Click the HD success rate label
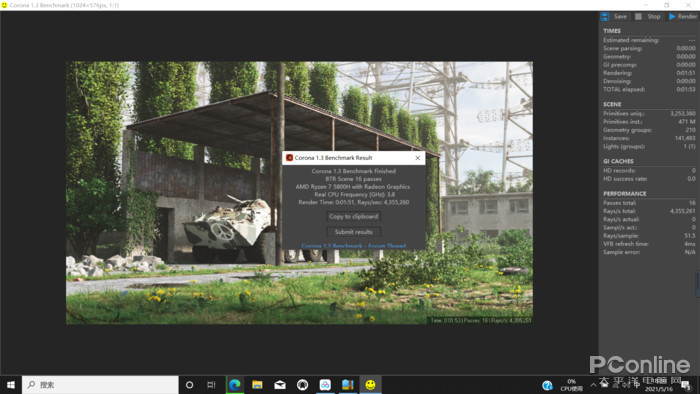This screenshot has width=700, height=394. click(625, 178)
